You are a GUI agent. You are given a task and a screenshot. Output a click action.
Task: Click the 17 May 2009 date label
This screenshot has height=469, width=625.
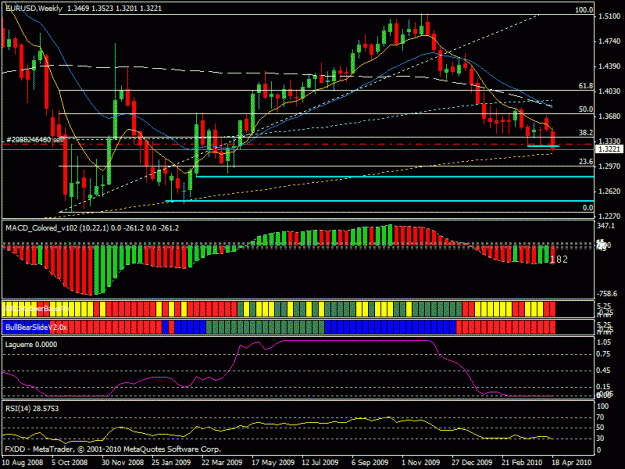pos(273,463)
